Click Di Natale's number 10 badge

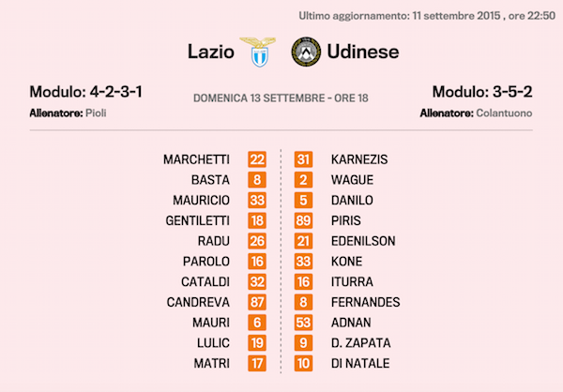(x=304, y=363)
